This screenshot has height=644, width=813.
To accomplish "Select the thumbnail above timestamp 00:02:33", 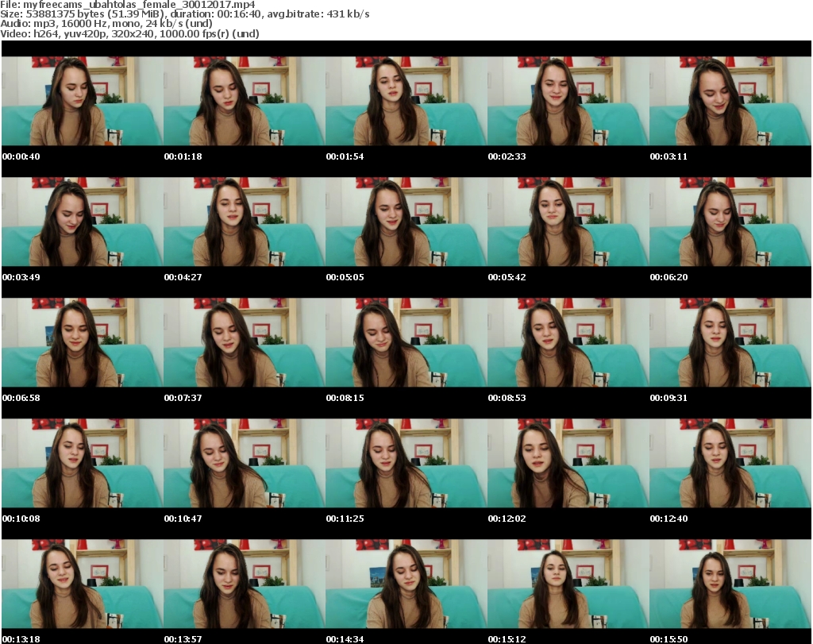I will pos(568,101).
